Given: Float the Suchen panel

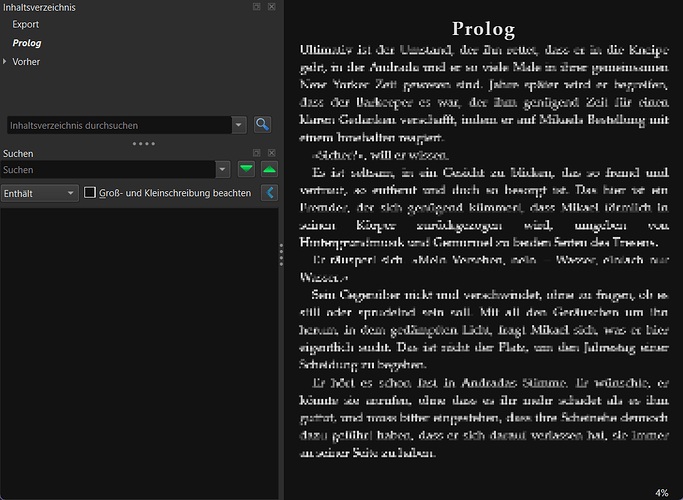Looking at the screenshot, I should 257,153.
